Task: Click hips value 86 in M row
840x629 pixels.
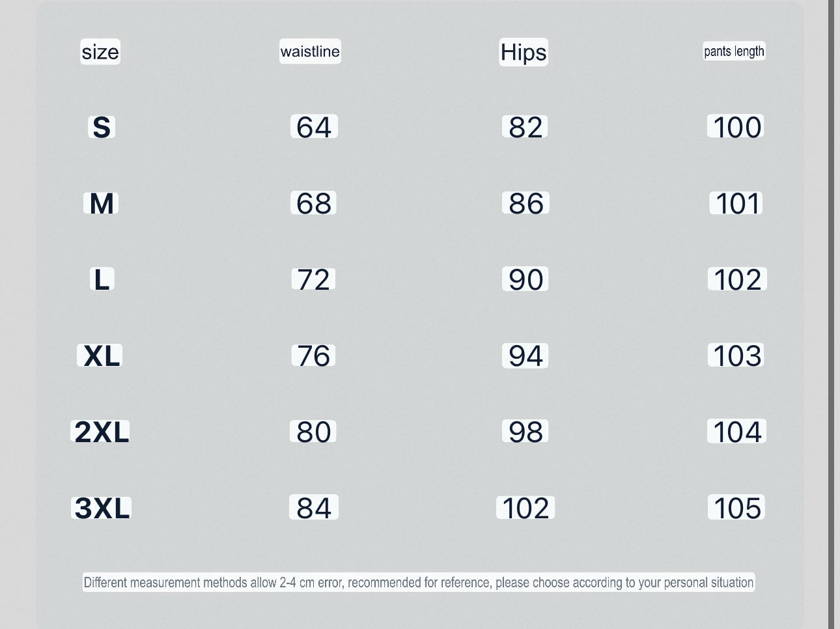Action: pyautogui.click(x=525, y=203)
